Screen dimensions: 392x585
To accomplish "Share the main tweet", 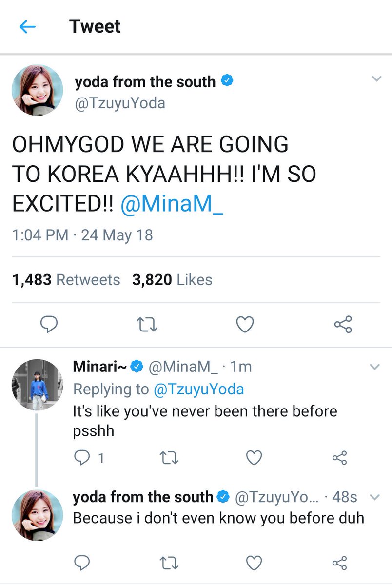I will tap(343, 324).
